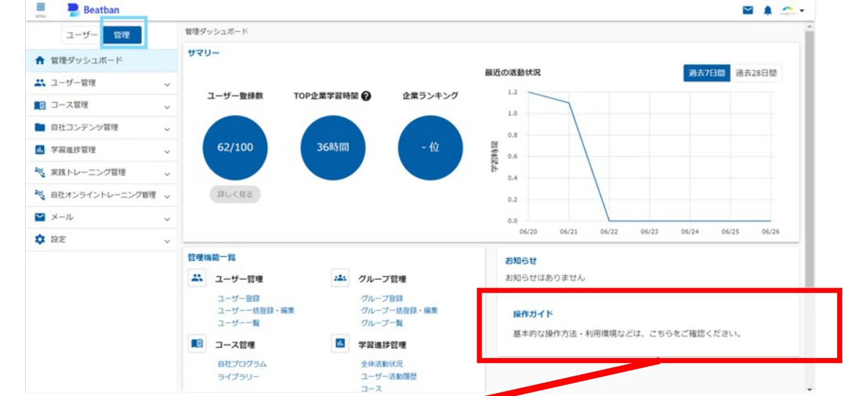
Task: Expand the 学習進捗管理 sidebar chevron
Action: coord(167,152)
